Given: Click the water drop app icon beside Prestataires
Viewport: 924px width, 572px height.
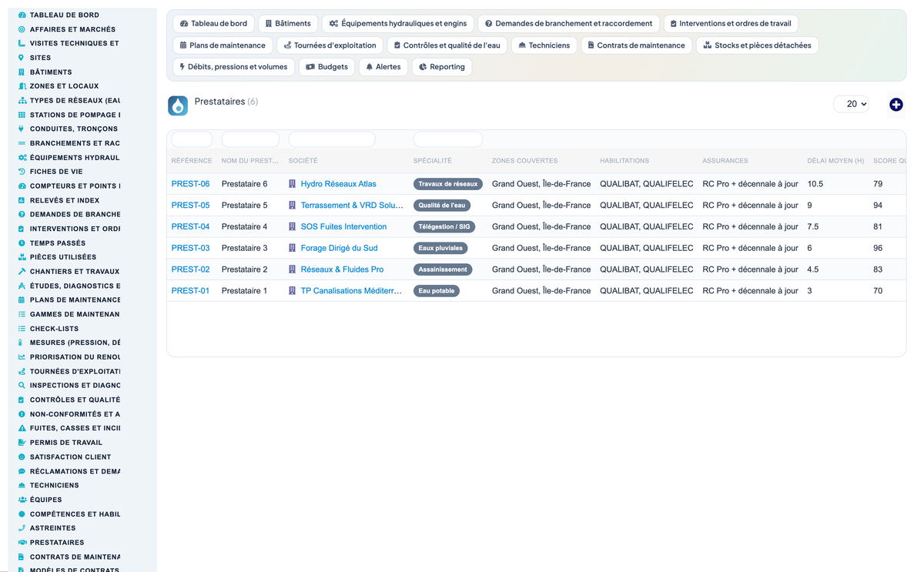Looking at the screenshot, I should coord(178,105).
